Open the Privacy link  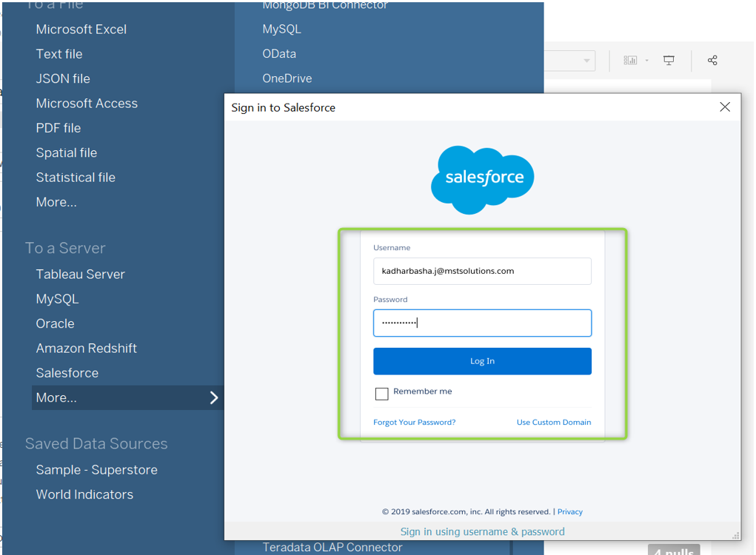coord(569,511)
